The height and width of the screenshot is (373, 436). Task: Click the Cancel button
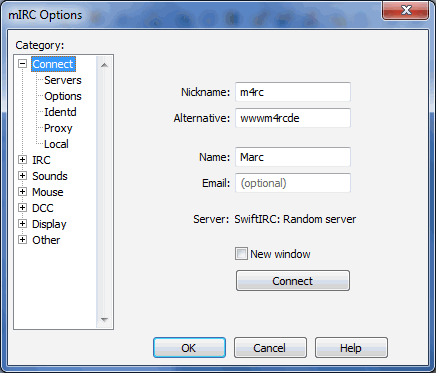[x=270, y=348]
